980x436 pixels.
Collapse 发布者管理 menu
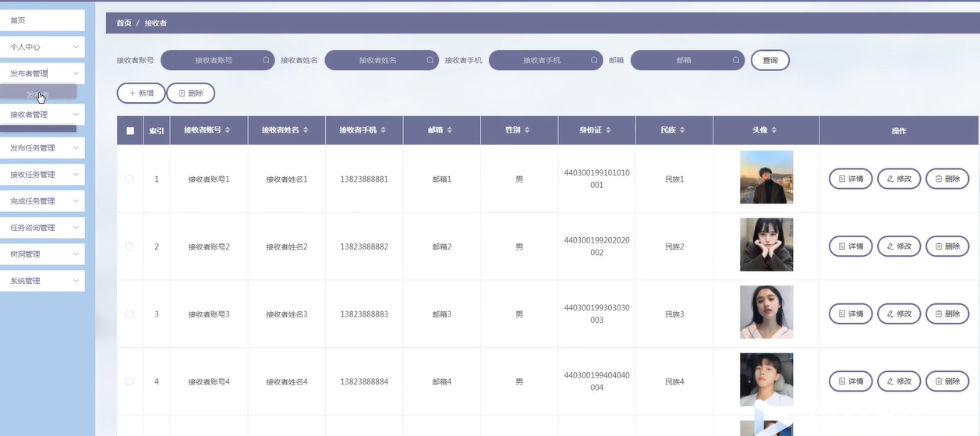42,73
